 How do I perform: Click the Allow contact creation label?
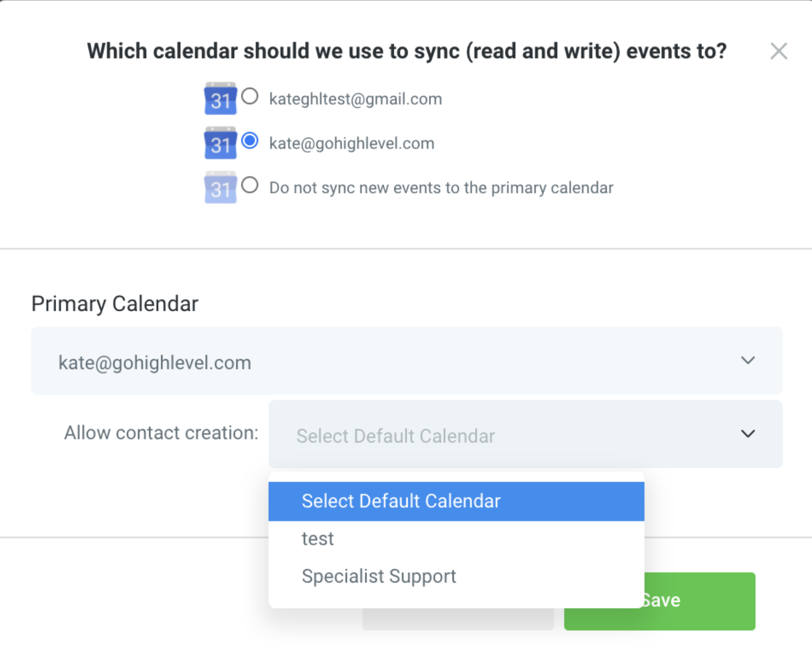pyautogui.click(x=161, y=433)
